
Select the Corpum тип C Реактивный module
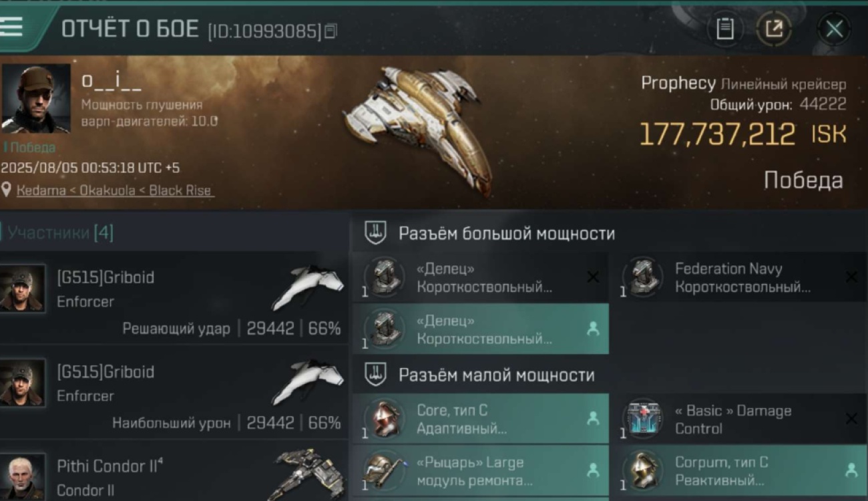(738, 471)
